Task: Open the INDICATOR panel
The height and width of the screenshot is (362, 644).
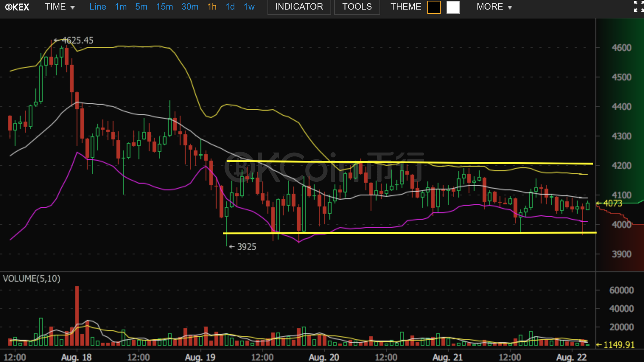Action: click(x=299, y=7)
